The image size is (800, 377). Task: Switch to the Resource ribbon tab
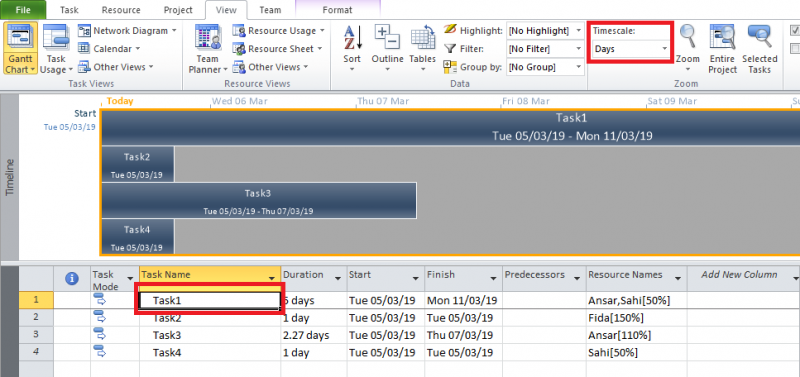point(121,10)
